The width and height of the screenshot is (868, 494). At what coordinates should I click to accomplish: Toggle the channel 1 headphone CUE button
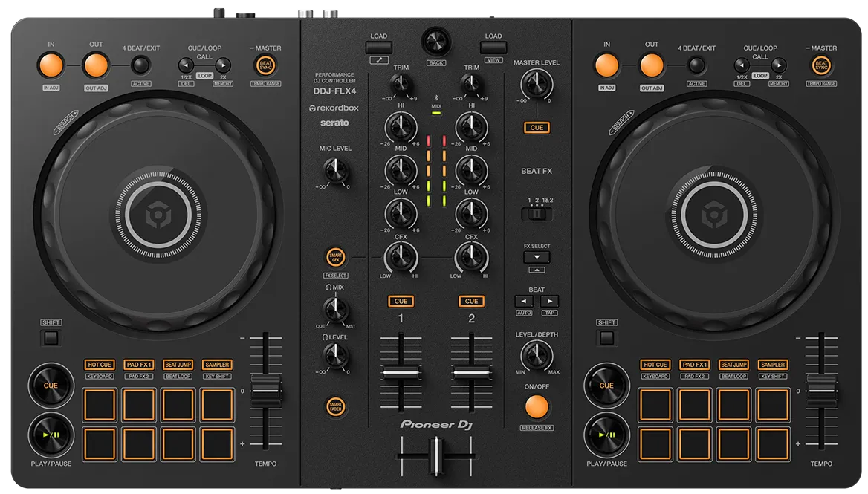tap(401, 301)
